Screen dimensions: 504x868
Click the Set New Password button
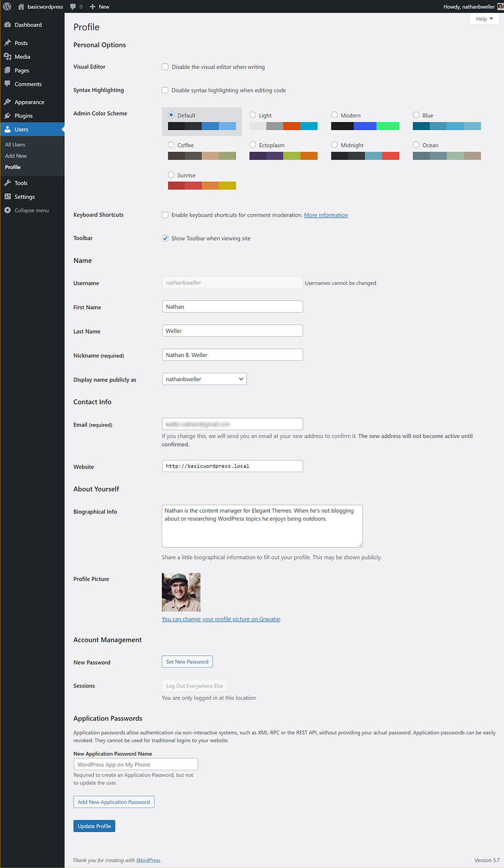(x=187, y=662)
